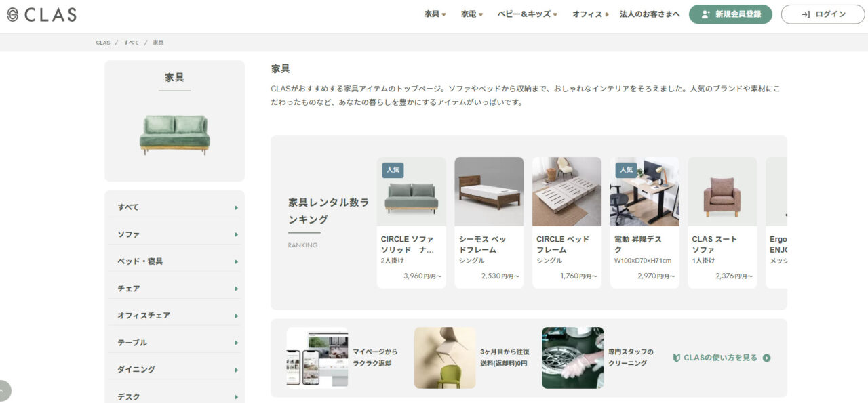
Task: Click the arrow icon next to チェア
Action: pos(236,289)
